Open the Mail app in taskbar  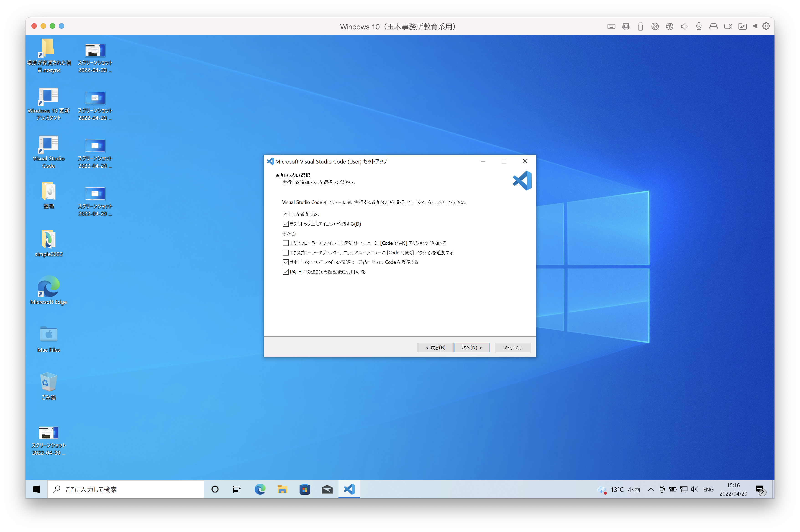[x=327, y=489]
